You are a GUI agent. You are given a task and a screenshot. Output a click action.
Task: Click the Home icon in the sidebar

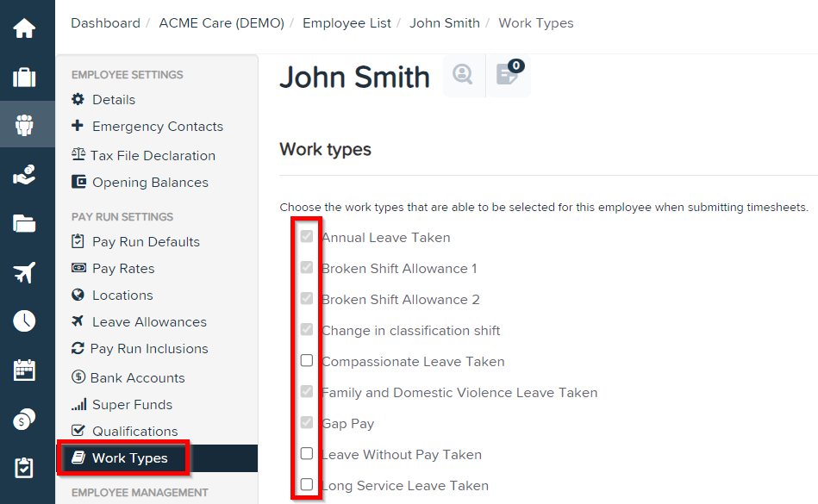(x=25, y=26)
